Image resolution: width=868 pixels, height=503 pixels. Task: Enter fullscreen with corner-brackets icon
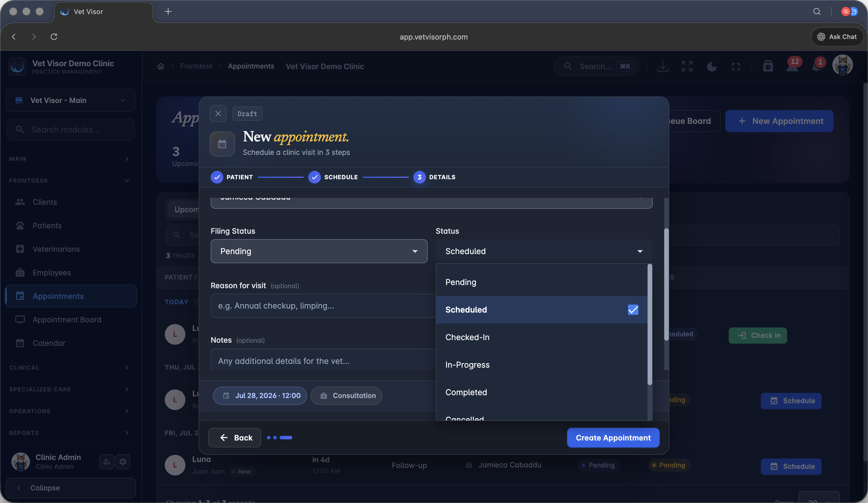pos(736,67)
